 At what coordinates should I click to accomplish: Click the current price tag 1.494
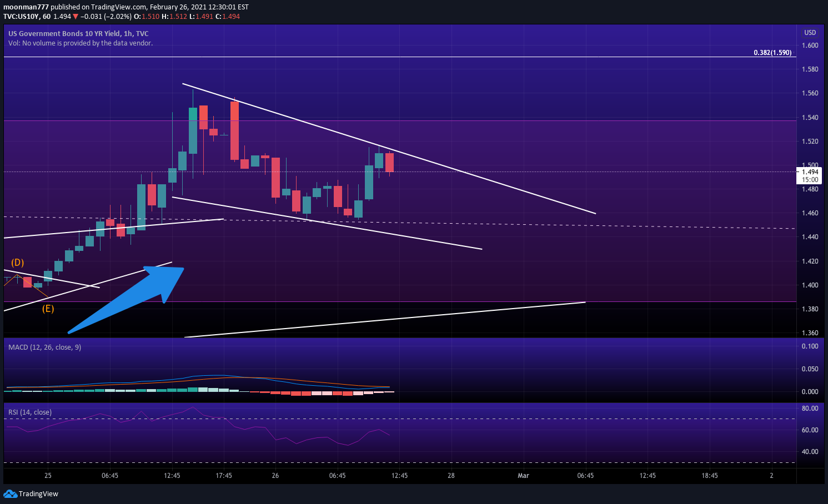(x=810, y=172)
